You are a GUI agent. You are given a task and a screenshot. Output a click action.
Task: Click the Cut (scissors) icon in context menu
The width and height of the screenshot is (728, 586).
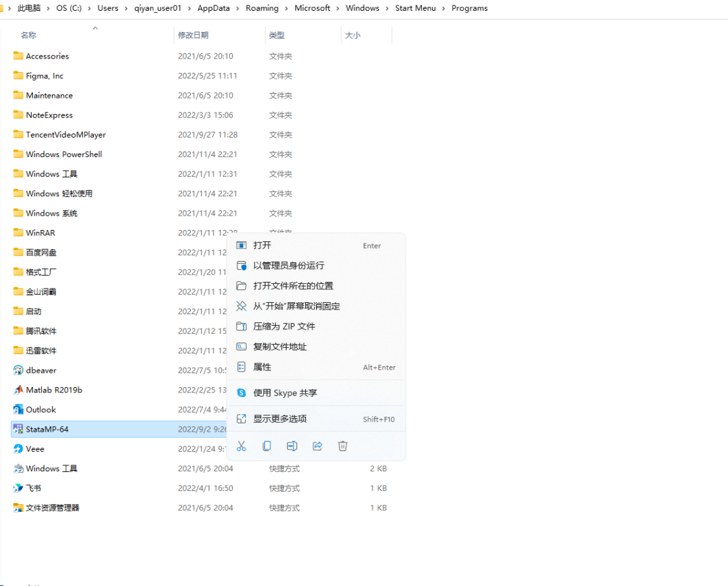pos(241,446)
